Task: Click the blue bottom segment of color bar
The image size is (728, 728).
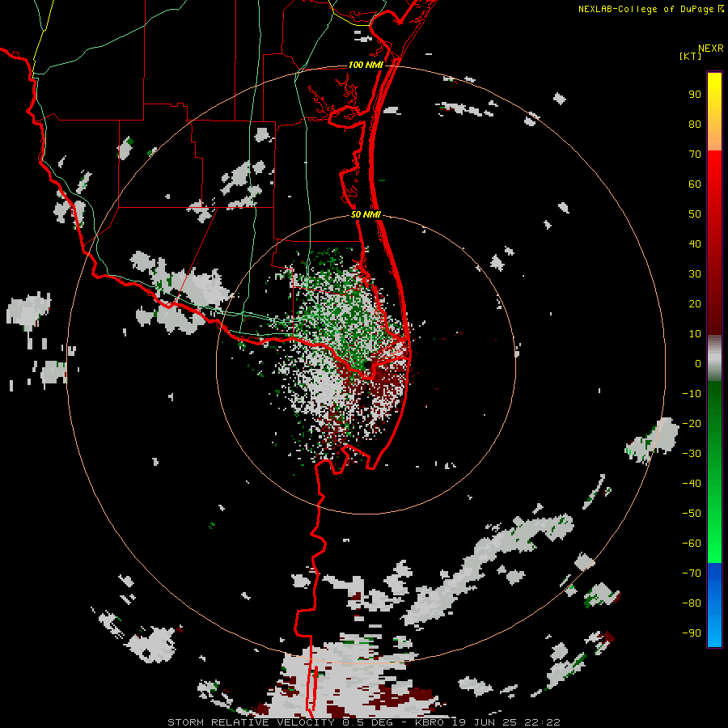Action: pos(714,605)
